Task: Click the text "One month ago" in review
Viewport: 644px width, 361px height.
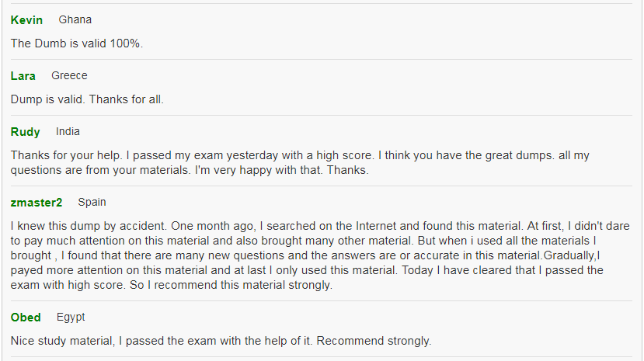Action: (x=212, y=226)
